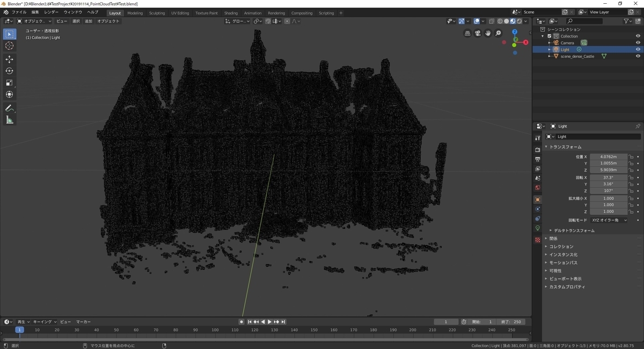Hide the Camera object in the outliner
The width and height of the screenshot is (644, 349).
point(638,42)
